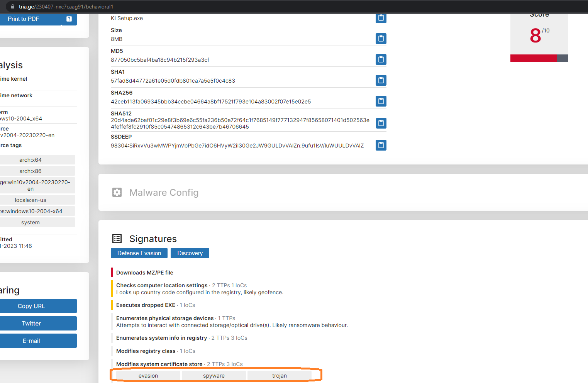Open the Malware Config section heading
Viewport: 588px width, 383px height.
coord(164,192)
